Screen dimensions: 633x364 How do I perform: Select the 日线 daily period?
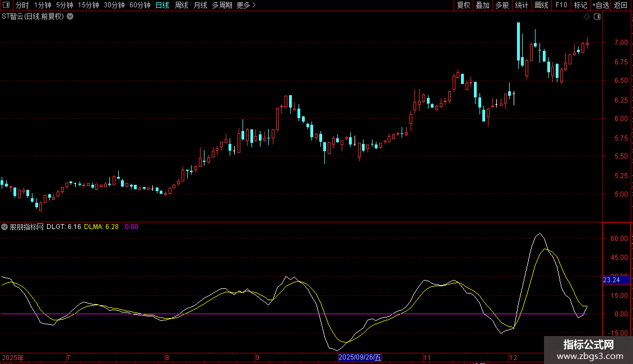click(x=162, y=5)
